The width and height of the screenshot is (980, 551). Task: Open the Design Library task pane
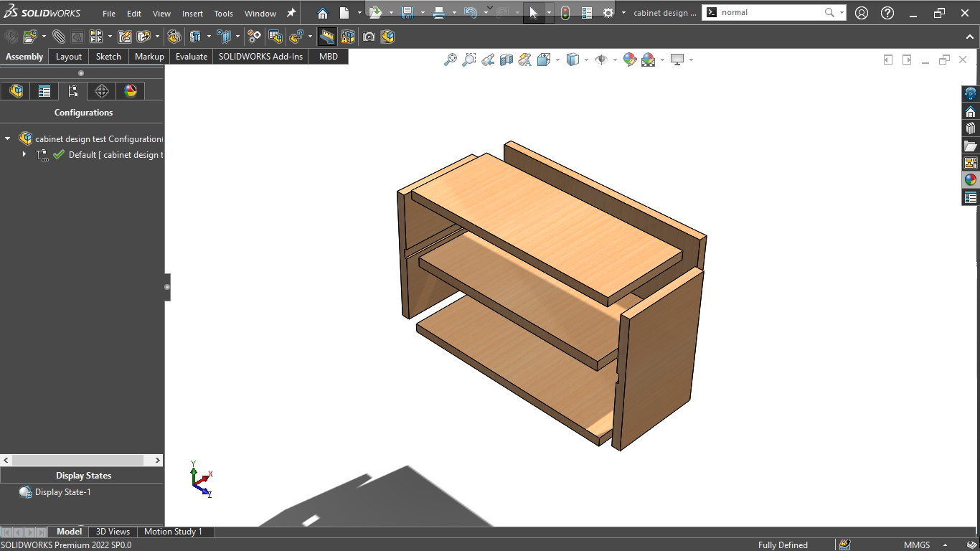click(971, 128)
